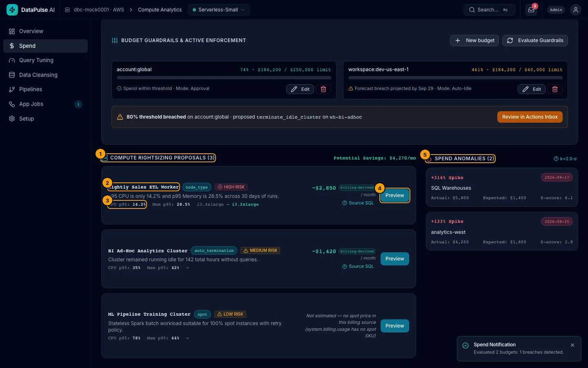Viewport: 588px width, 368px height.
Task: Click the DataPulse AI lightning logo
Action: tap(12, 10)
